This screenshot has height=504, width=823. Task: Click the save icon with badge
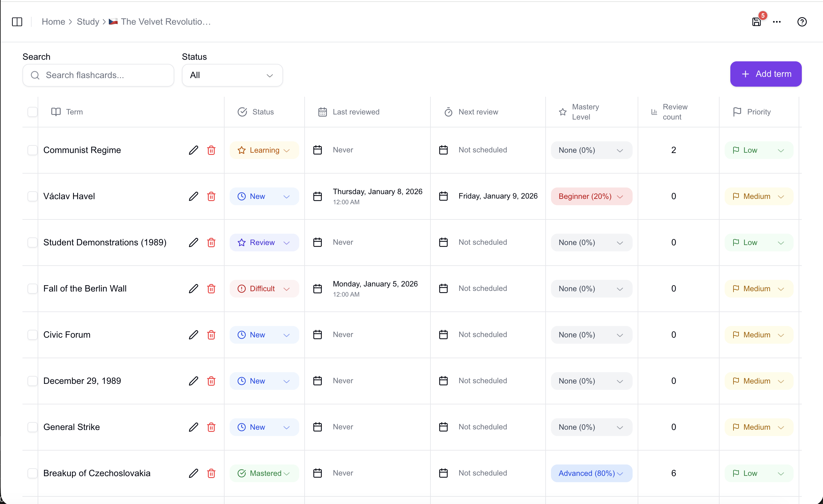pyautogui.click(x=756, y=22)
